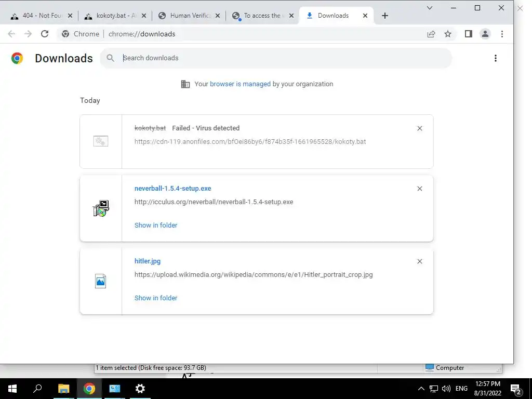
Task: Click the neverball setup installer icon
Action: point(101,208)
